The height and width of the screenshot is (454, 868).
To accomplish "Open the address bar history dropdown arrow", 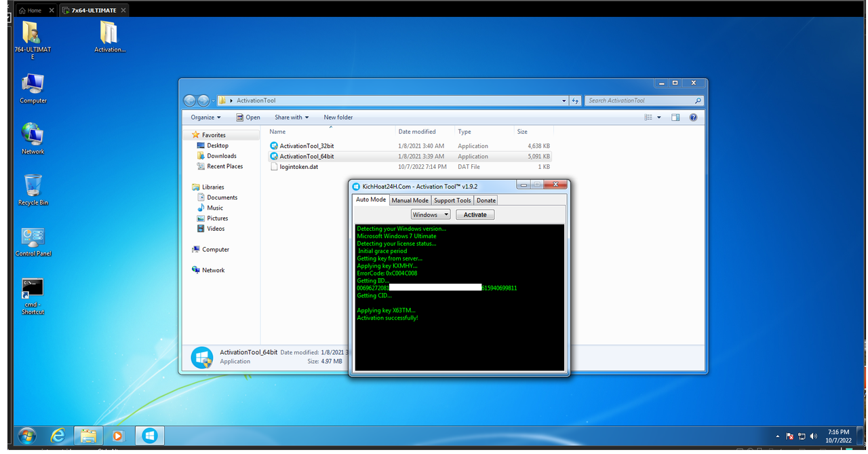I will pos(564,100).
